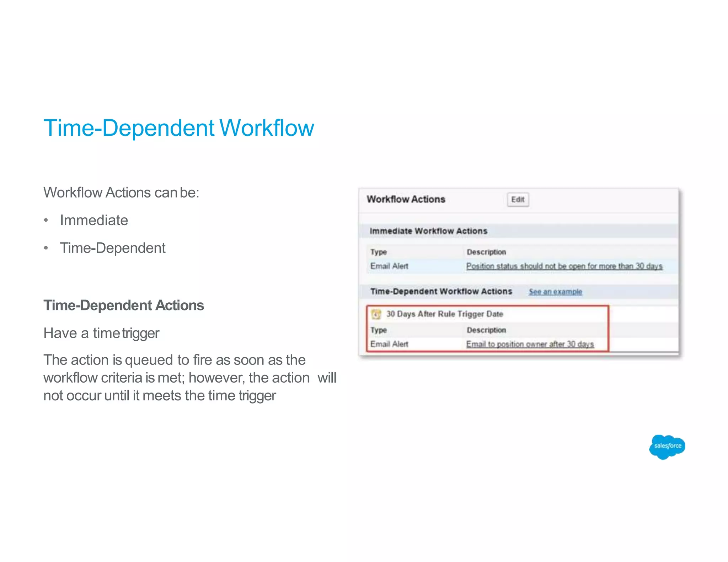This screenshot has height=562, width=728.
Task: Click the Salesforce cloud logo
Action: [667, 447]
